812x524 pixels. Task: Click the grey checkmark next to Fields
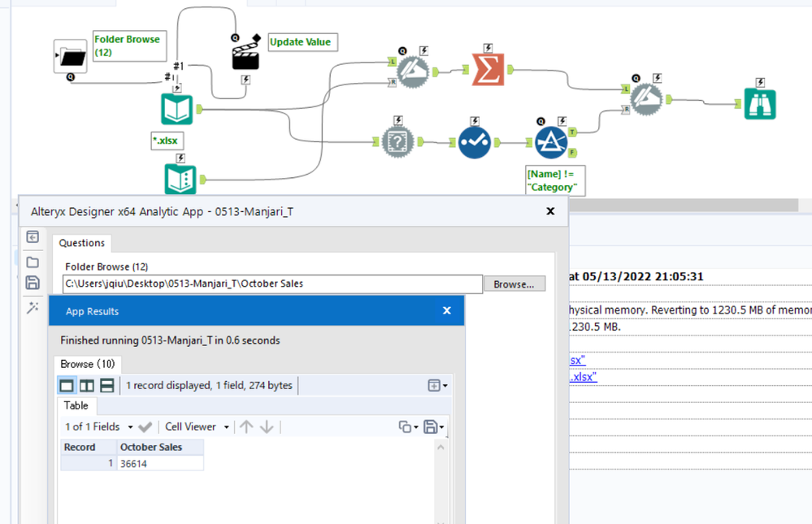[x=145, y=427]
